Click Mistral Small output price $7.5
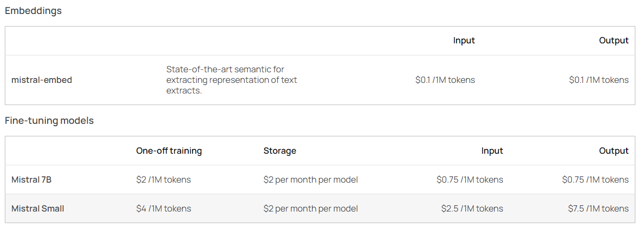The height and width of the screenshot is (239, 644). coord(598,209)
